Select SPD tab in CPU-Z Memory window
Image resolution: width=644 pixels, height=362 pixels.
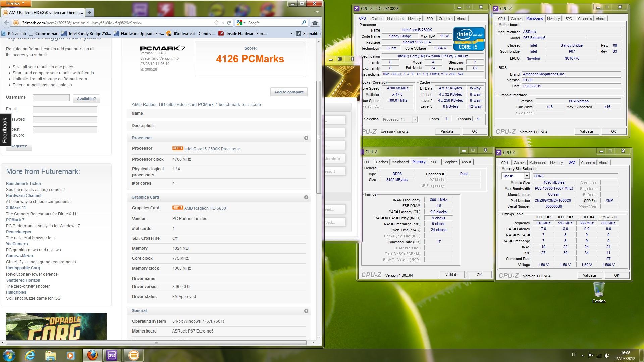tap(434, 162)
